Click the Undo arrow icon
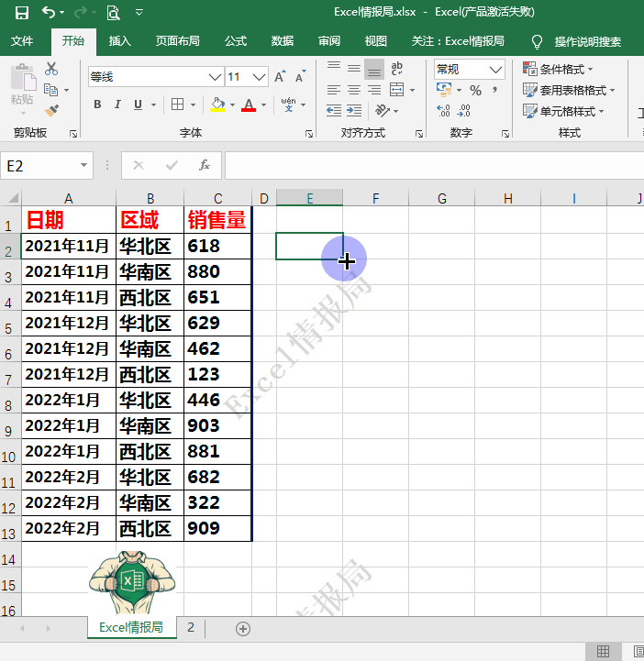Image resolution: width=644 pixels, height=661 pixels. (49, 13)
